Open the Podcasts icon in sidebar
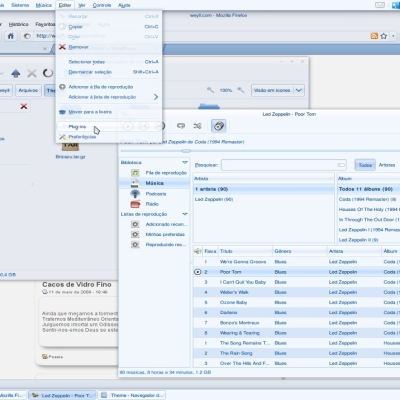400x400 pixels. (x=135, y=194)
